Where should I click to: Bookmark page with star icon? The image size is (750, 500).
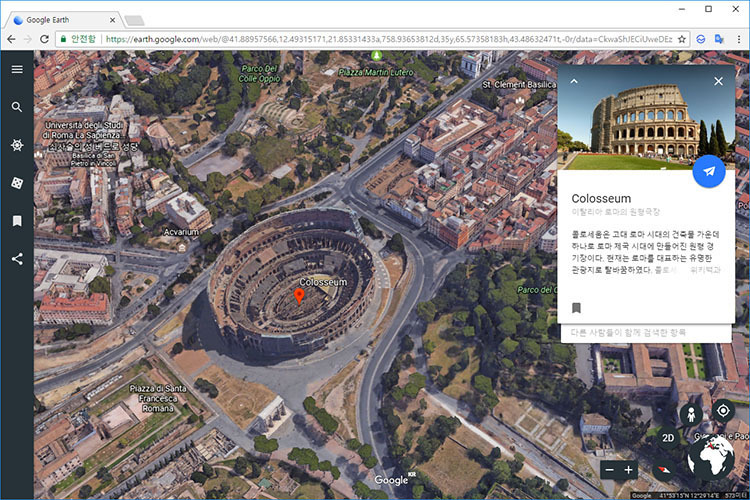point(682,39)
